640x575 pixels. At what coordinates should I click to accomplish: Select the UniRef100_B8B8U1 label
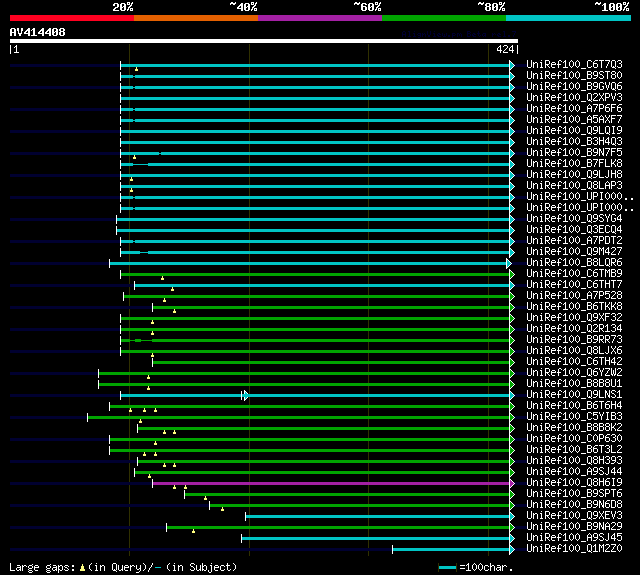(574, 384)
